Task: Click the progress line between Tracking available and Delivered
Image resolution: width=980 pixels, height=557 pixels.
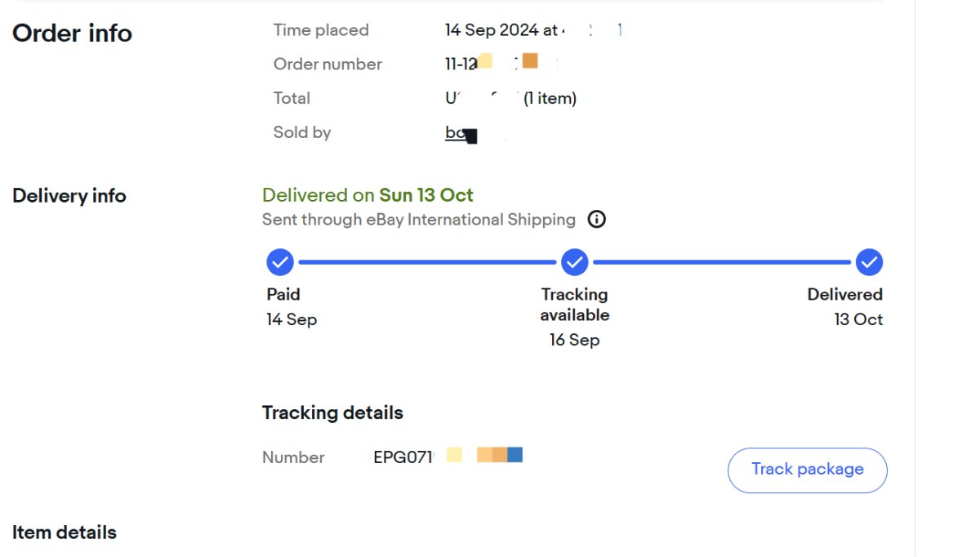Action: click(722, 262)
